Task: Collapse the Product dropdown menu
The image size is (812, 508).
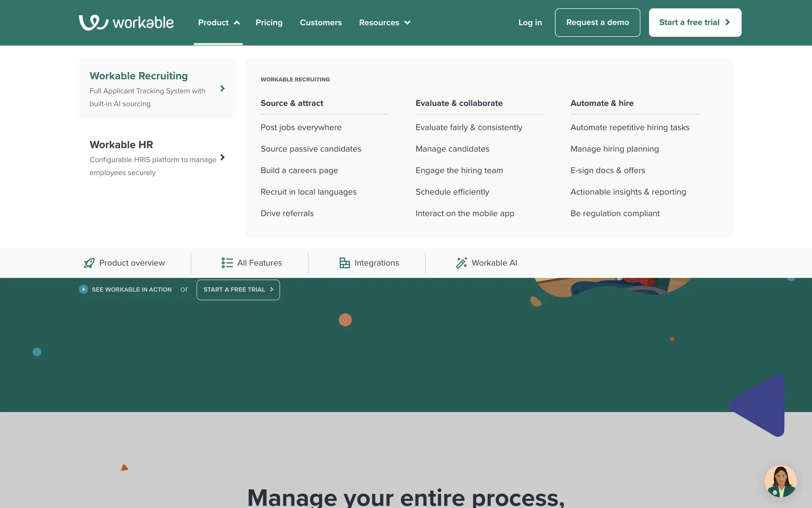Action: tap(219, 22)
